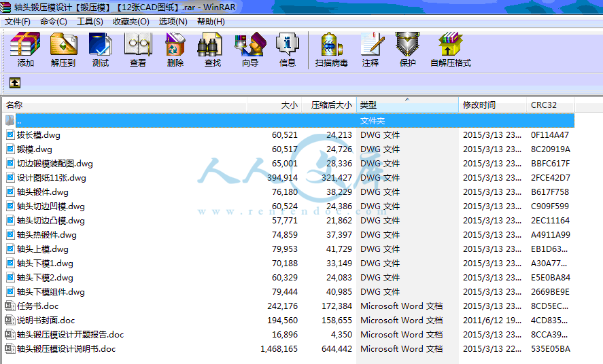Select file 轴头锻压模设计开题报告.doc
The image size is (603, 364).
coord(71,334)
